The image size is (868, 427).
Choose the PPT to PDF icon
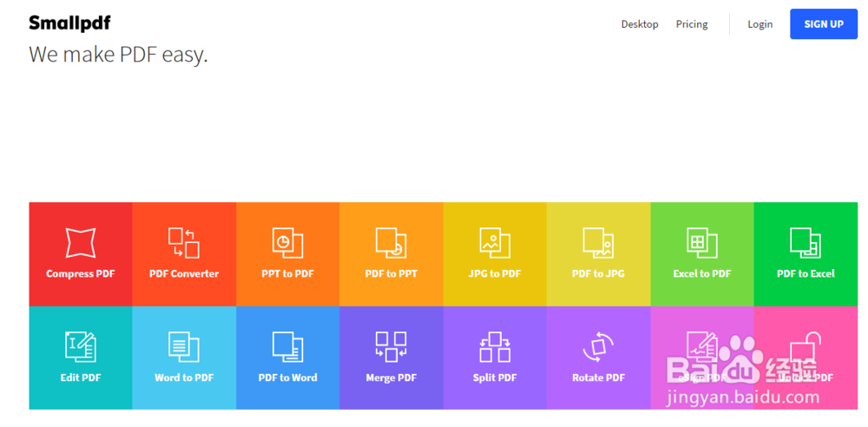click(288, 243)
